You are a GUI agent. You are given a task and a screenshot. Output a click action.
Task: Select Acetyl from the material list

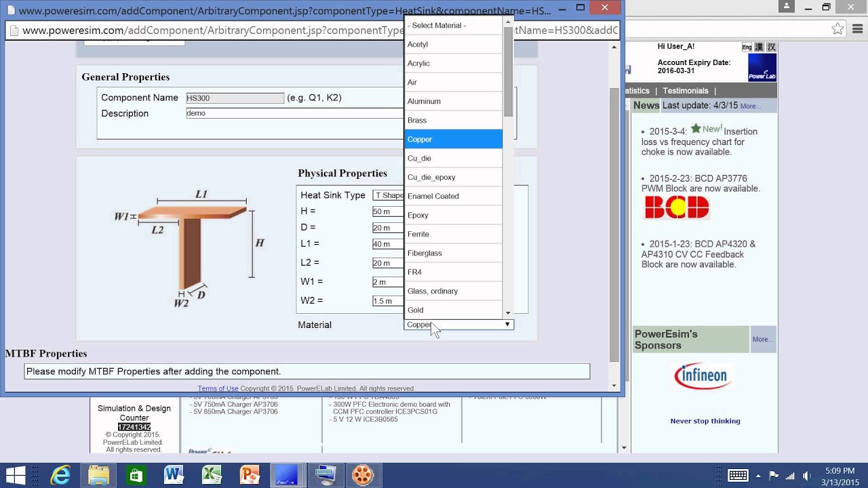(x=453, y=44)
